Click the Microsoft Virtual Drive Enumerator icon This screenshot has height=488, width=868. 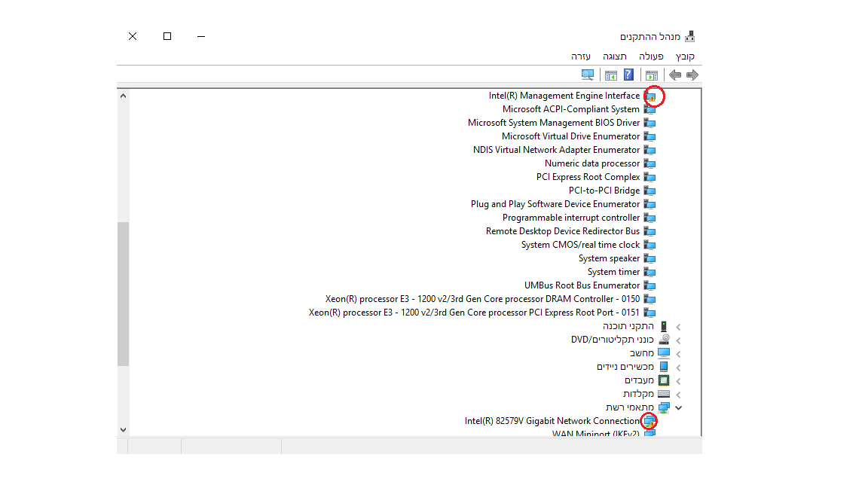tap(650, 136)
